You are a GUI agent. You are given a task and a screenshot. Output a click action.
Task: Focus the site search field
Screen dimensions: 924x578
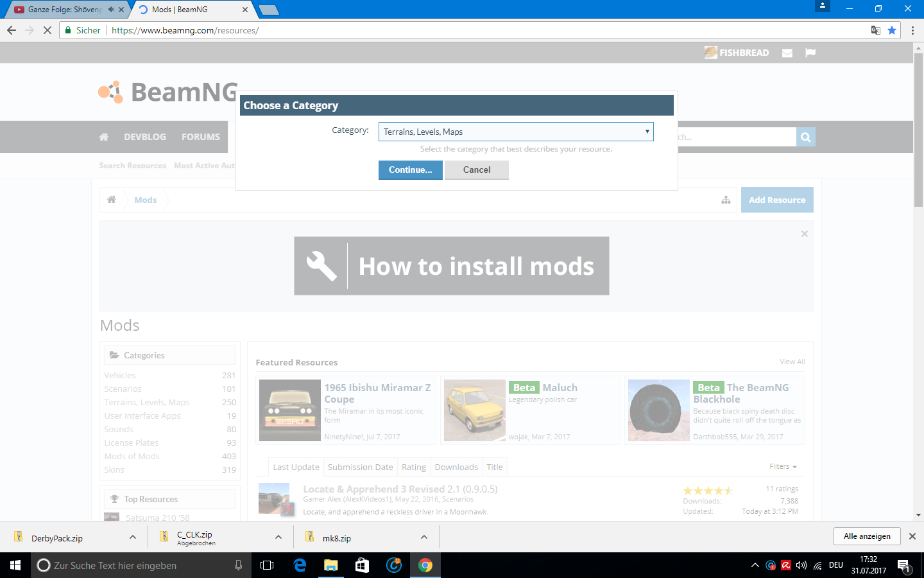[737, 137]
